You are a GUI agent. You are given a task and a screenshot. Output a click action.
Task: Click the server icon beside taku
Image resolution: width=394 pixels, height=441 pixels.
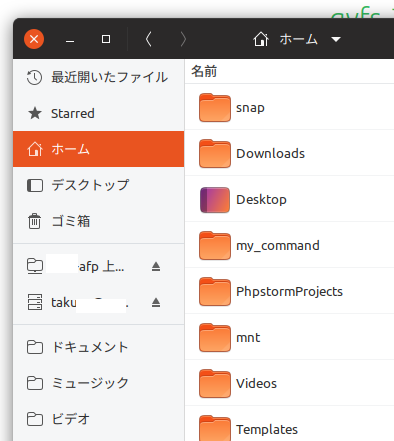coord(35,302)
